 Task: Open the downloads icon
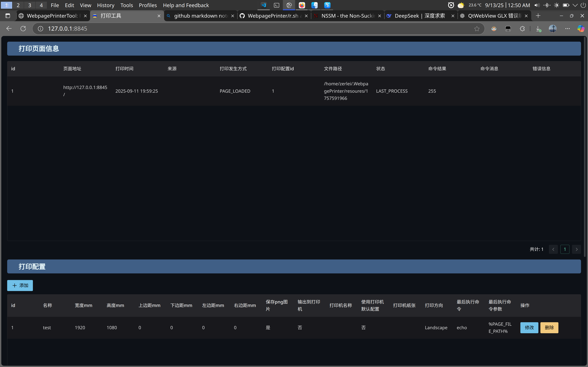[x=538, y=29]
